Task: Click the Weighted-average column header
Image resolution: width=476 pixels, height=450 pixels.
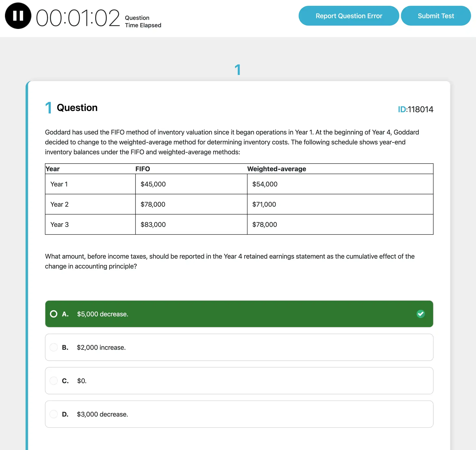Action: (x=276, y=169)
